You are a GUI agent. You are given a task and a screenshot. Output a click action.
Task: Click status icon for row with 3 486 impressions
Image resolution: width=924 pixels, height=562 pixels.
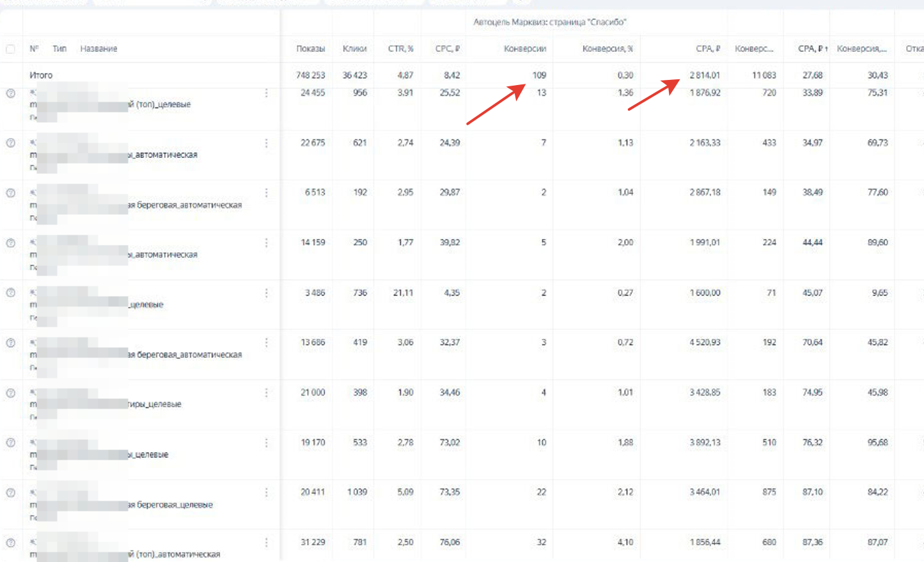click(11, 293)
